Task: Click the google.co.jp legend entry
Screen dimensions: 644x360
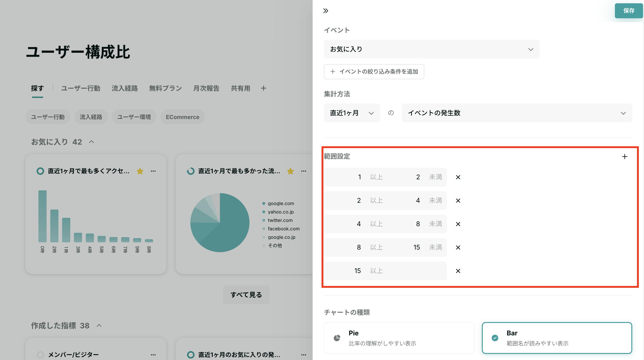Action: (279, 237)
